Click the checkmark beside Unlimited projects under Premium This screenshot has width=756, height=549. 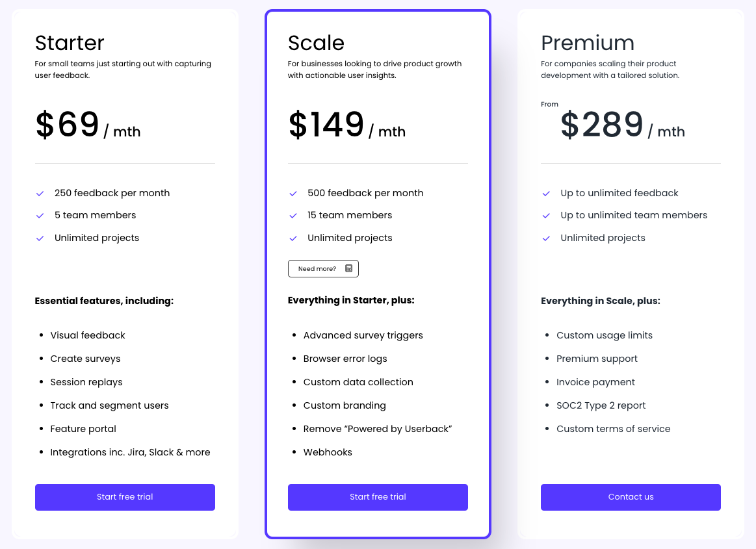pyautogui.click(x=546, y=237)
